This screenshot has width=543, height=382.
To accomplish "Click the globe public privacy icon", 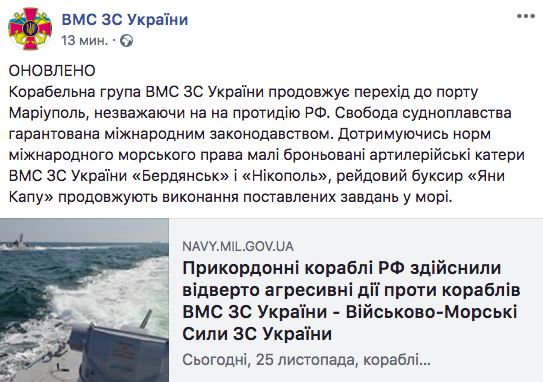I will pyautogui.click(x=126, y=41).
